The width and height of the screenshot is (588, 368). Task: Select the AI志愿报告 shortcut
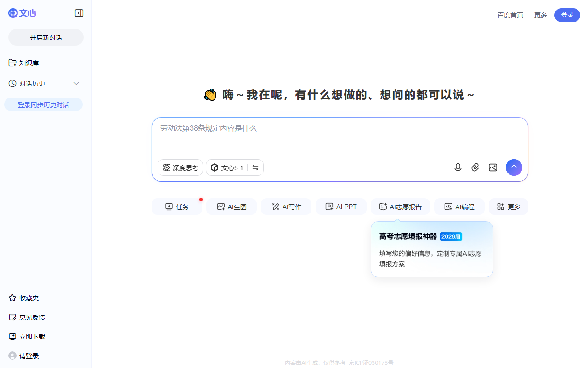[x=400, y=207]
